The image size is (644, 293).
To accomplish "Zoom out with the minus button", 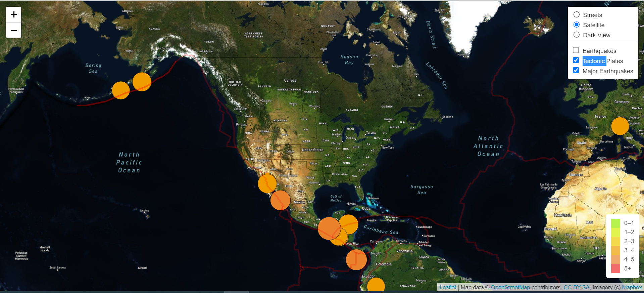I will [x=14, y=30].
